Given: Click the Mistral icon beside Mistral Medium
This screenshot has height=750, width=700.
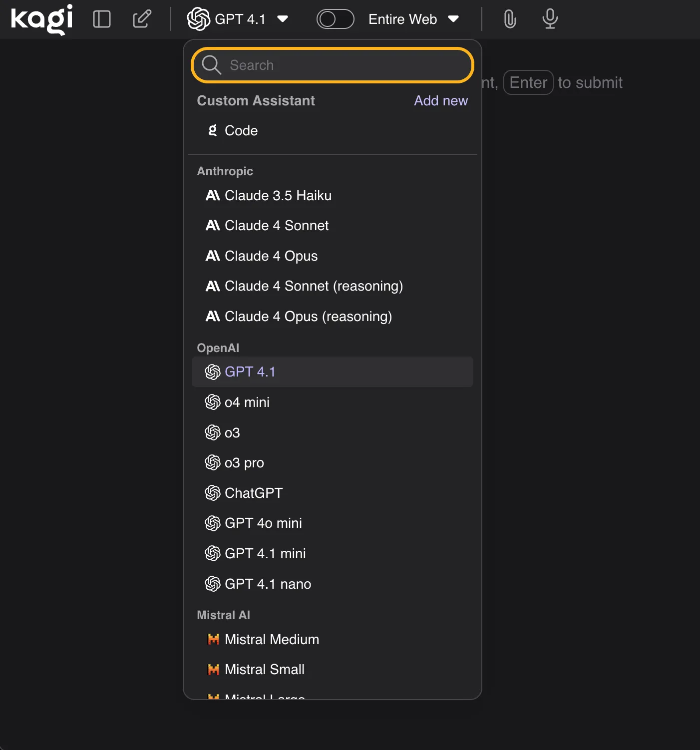Looking at the screenshot, I should tap(213, 640).
